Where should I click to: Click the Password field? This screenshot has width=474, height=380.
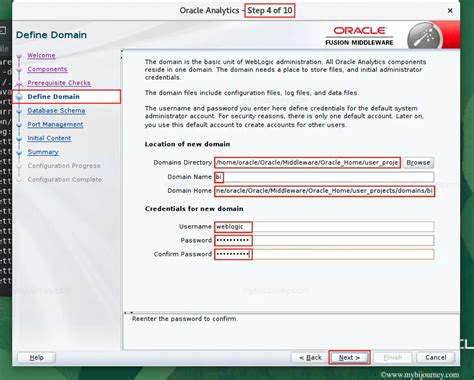click(x=324, y=240)
